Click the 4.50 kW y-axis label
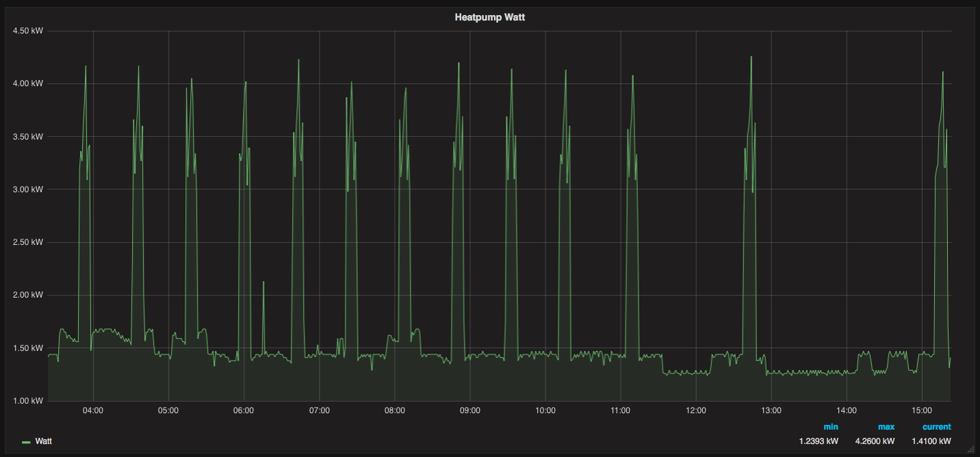Image resolution: width=980 pixels, height=457 pixels. tap(28, 31)
